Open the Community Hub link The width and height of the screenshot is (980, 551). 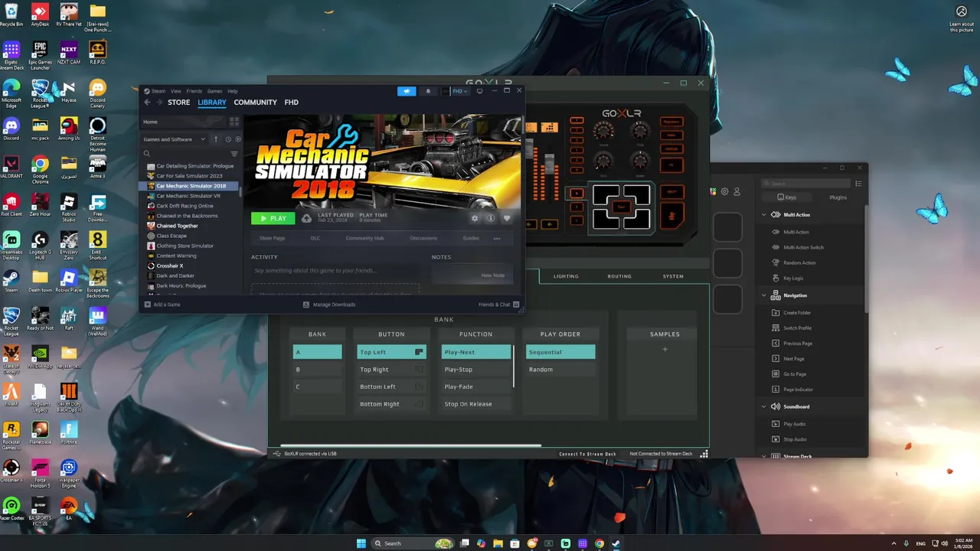[x=364, y=238]
